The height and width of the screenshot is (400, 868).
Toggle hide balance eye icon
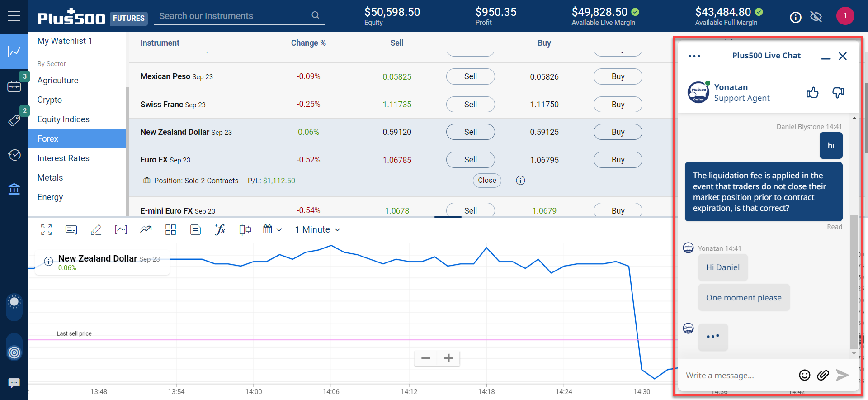tap(816, 17)
